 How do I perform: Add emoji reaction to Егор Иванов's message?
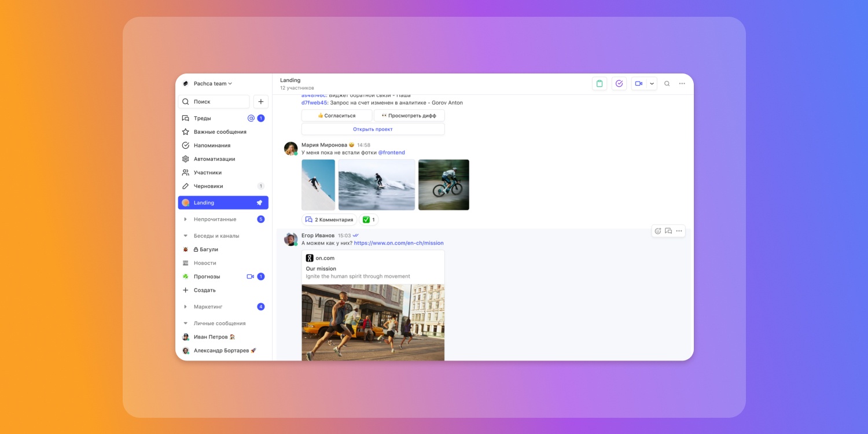click(x=658, y=231)
